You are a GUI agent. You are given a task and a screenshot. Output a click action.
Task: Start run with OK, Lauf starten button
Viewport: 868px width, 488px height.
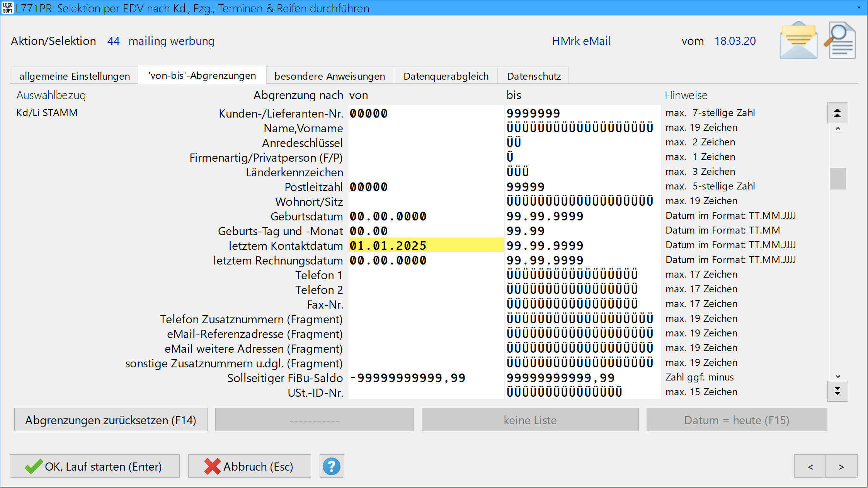coord(95,466)
